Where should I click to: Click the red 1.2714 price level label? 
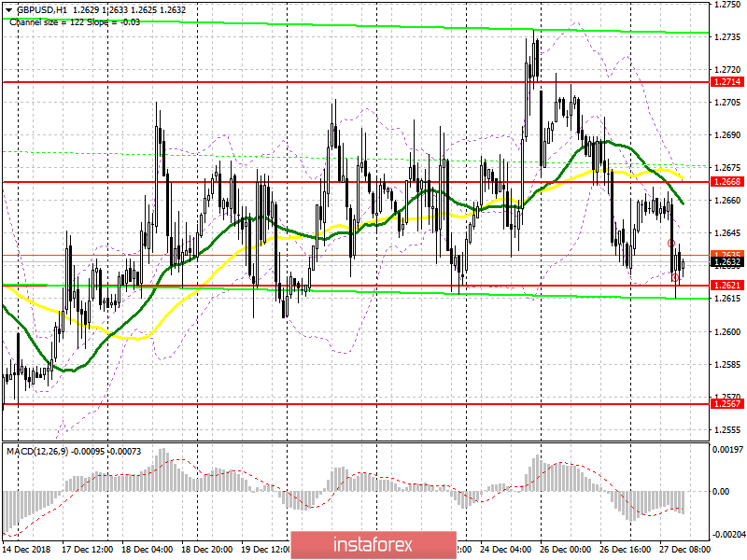pos(727,82)
